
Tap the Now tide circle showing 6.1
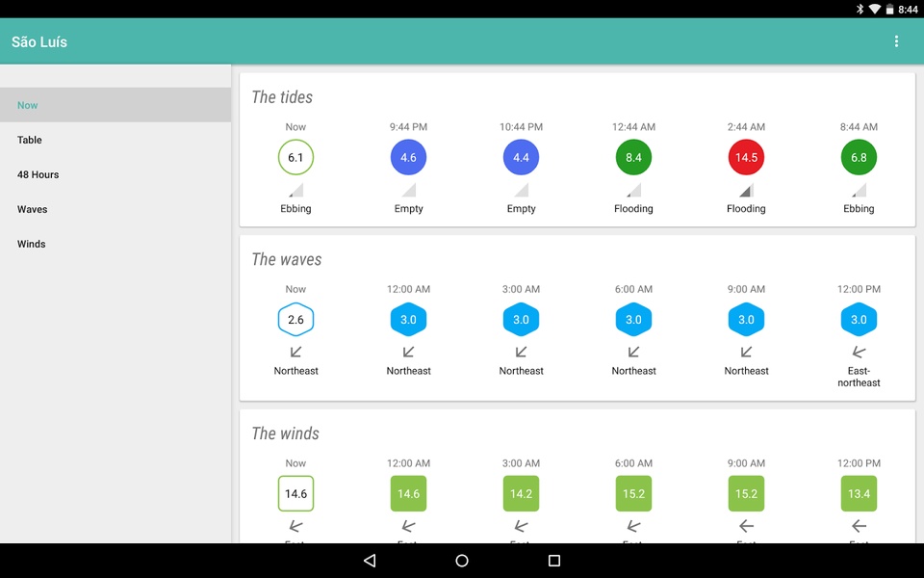pyautogui.click(x=295, y=157)
